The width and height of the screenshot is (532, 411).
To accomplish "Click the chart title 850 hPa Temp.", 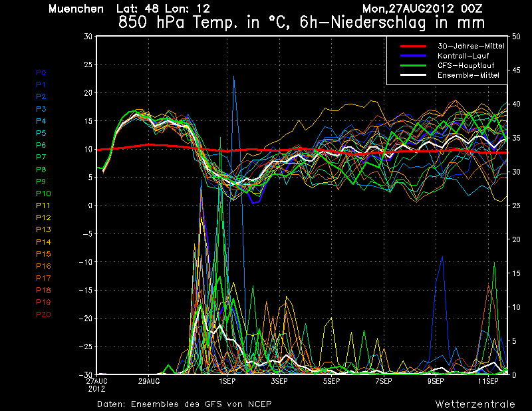I will point(301,23).
